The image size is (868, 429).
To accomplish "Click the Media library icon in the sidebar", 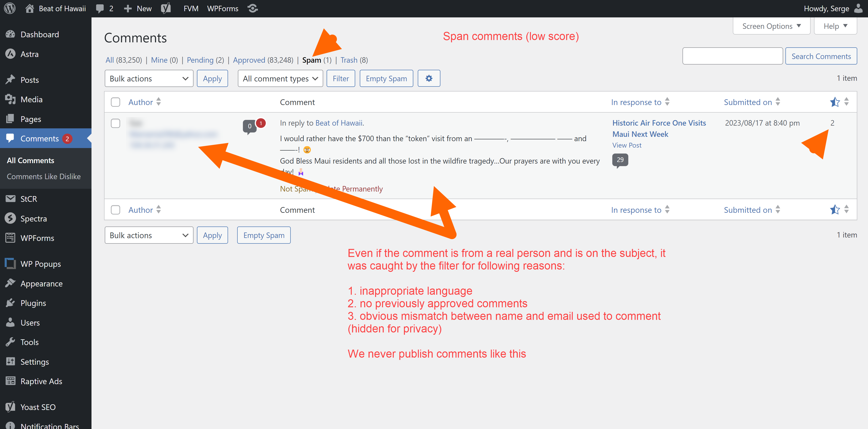I will (11, 99).
